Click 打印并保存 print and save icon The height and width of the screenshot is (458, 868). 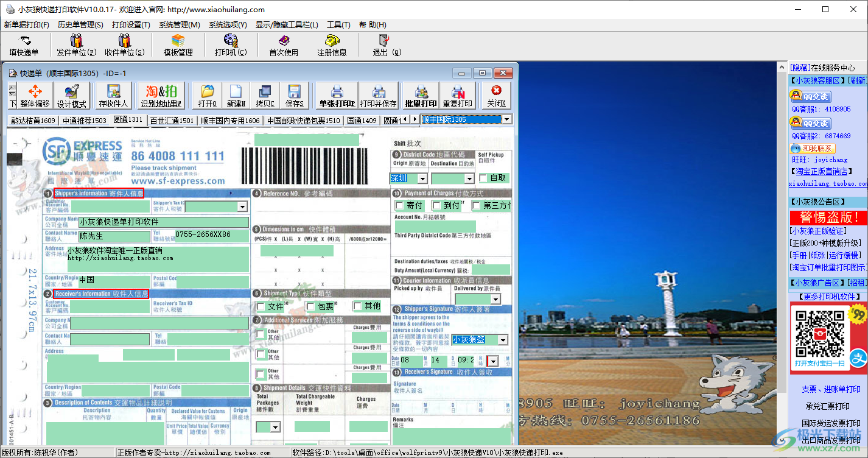tap(379, 96)
